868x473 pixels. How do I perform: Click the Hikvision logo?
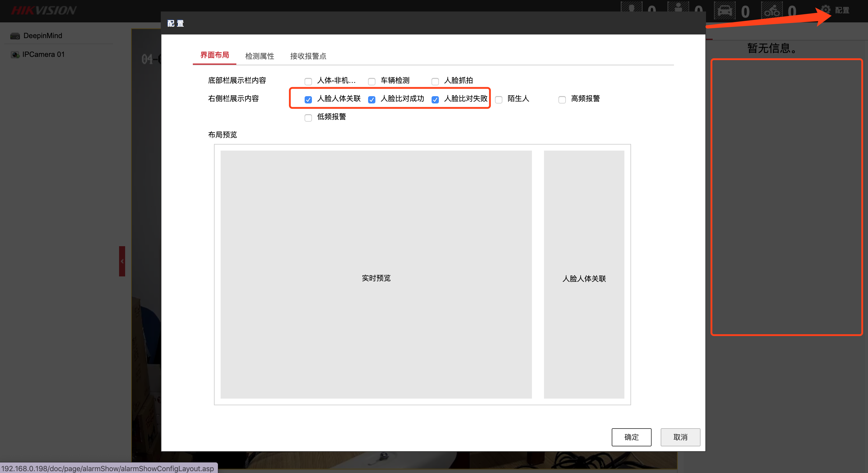pyautogui.click(x=44, y=11)
